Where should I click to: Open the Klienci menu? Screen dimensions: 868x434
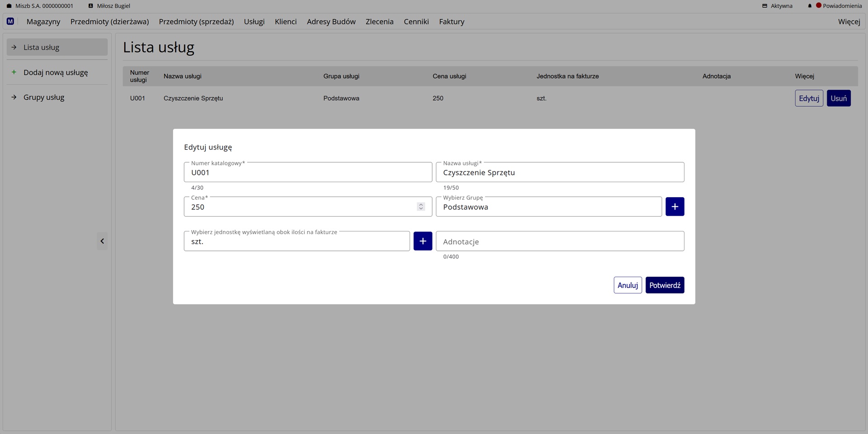click(286, 22)
